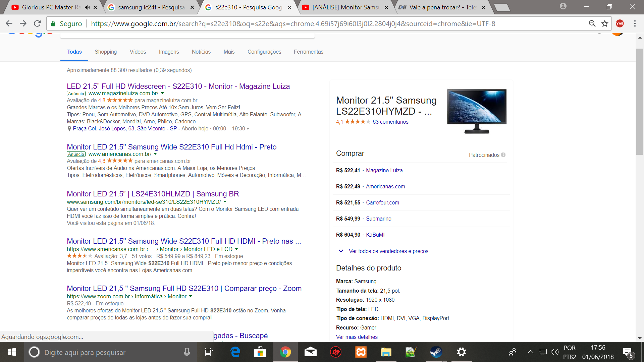Open Ferramentas search tools
Screen dimensions: 644x362
309,52
